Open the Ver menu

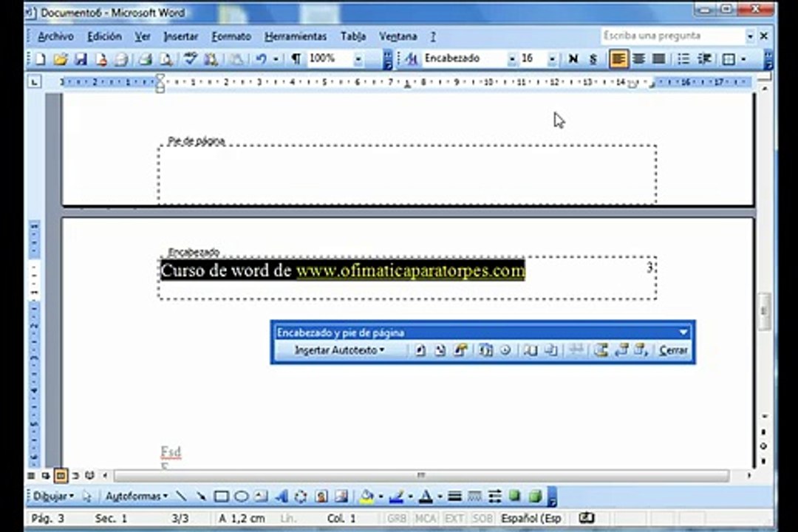click(x=143, y=36)
